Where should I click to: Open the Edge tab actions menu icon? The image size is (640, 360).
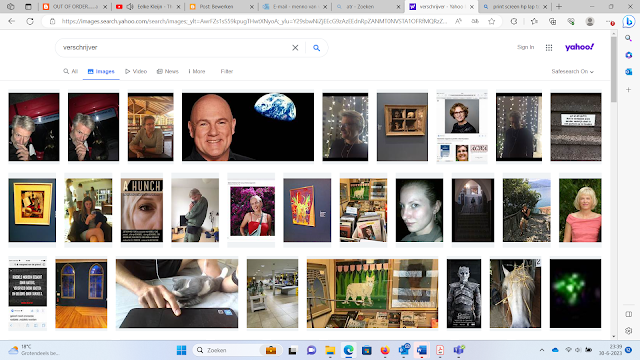(x=28, y=7)
